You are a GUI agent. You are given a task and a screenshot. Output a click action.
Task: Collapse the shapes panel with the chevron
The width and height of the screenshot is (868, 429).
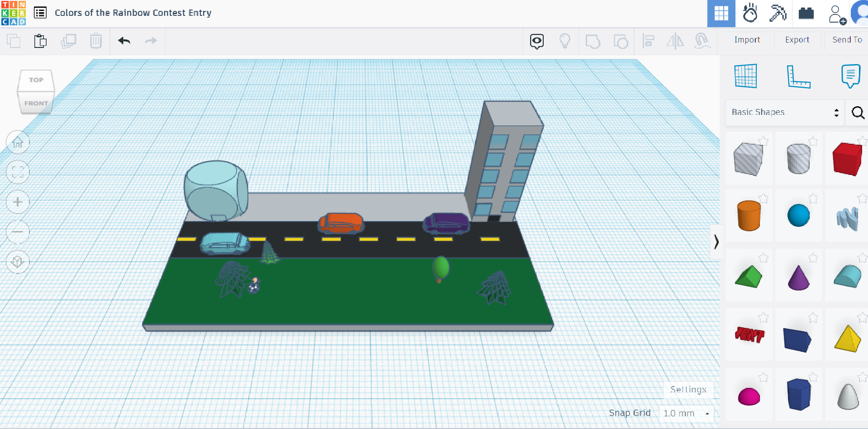716,242
